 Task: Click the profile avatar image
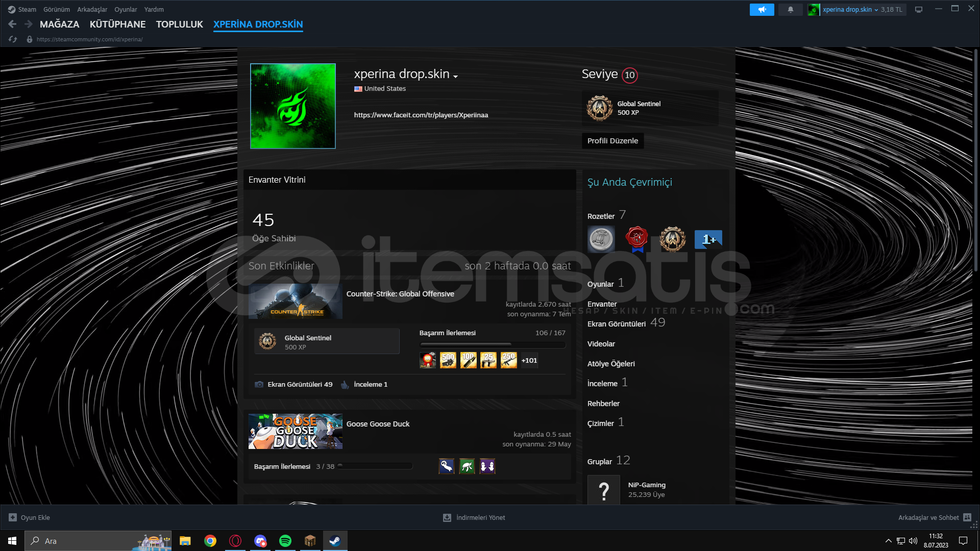coord(292,106)
